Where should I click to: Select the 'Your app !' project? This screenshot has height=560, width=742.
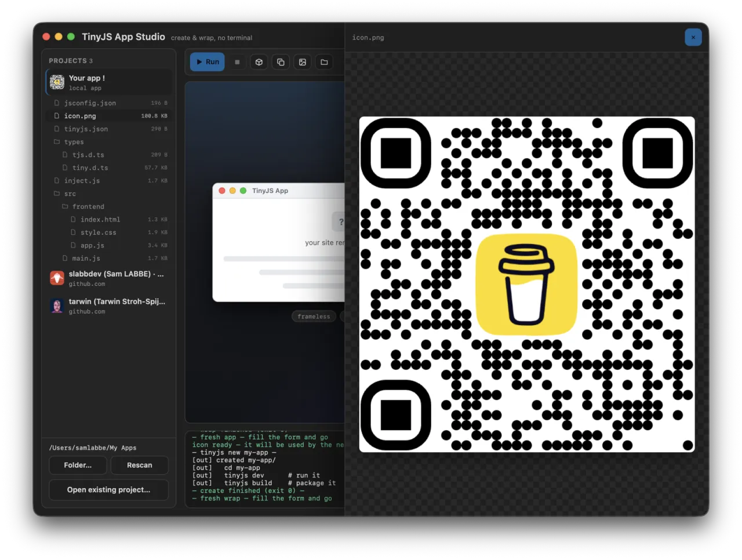click(109, 82)
